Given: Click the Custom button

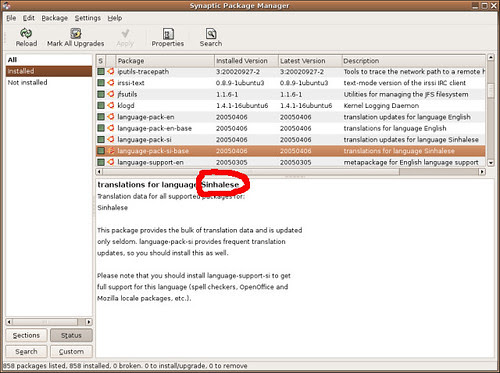Looking at the screenshot, I should tap(71, 351).
